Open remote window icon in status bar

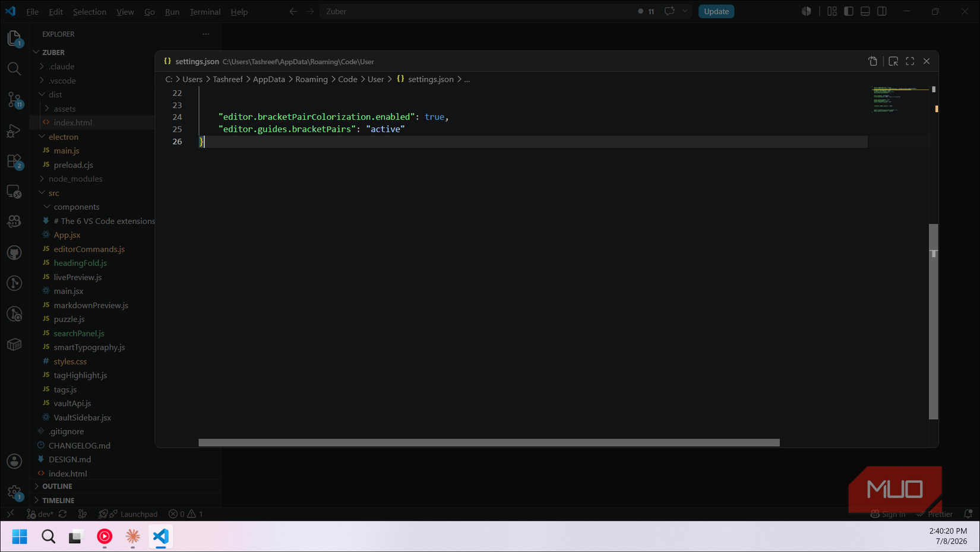(10, 514)
